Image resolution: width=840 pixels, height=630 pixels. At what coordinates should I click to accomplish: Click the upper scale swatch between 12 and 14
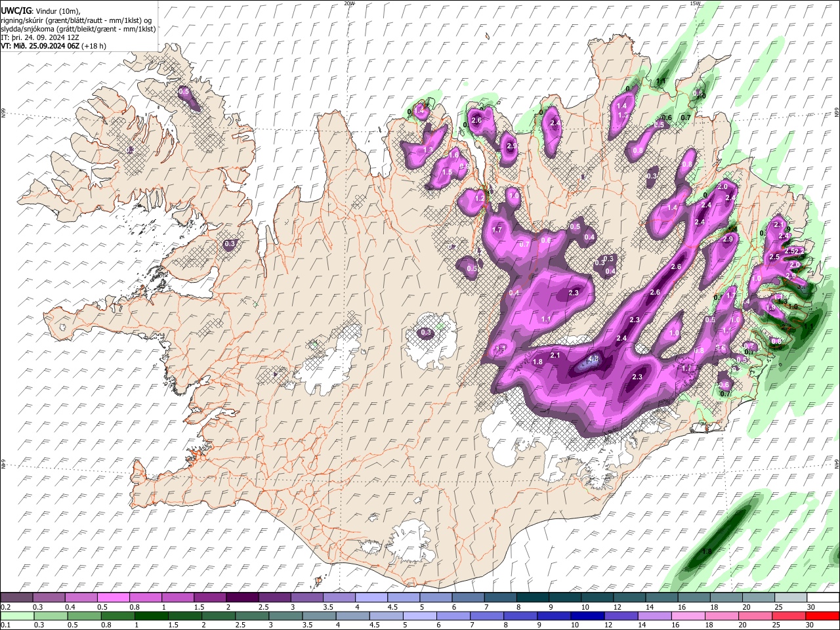point(629,598)
